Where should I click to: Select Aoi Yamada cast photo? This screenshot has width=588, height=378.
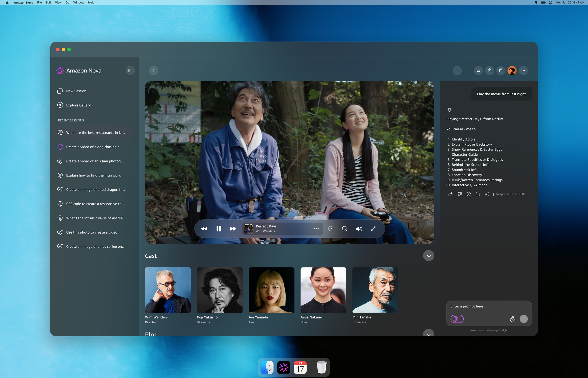click(x=271, y=290)
